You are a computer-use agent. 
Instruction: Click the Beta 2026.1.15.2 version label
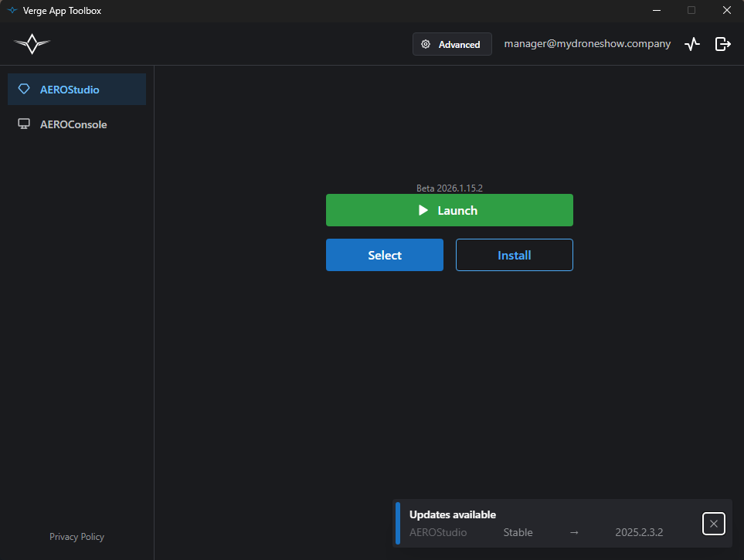(449, 188)
